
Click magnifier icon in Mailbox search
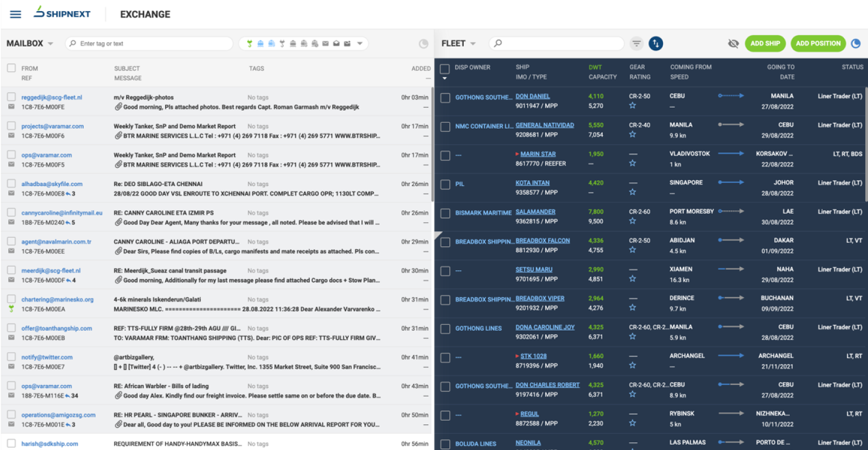tap(73, 43)
